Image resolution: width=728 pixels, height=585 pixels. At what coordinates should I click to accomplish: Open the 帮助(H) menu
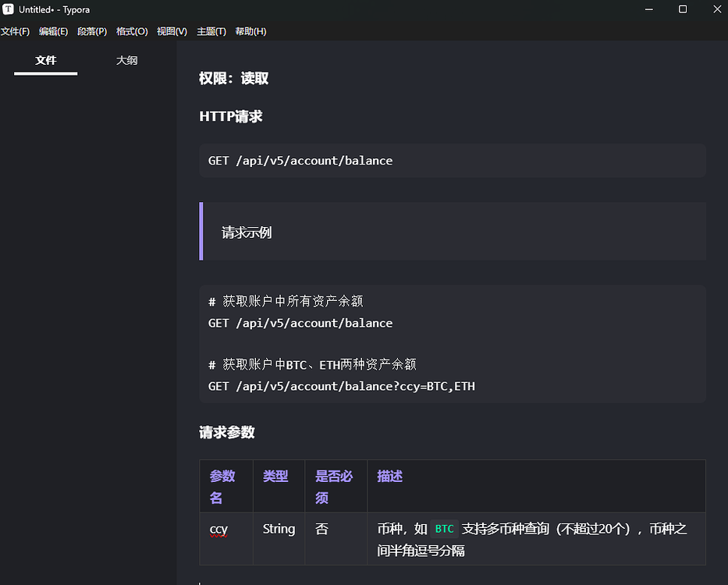click(250, 31)
